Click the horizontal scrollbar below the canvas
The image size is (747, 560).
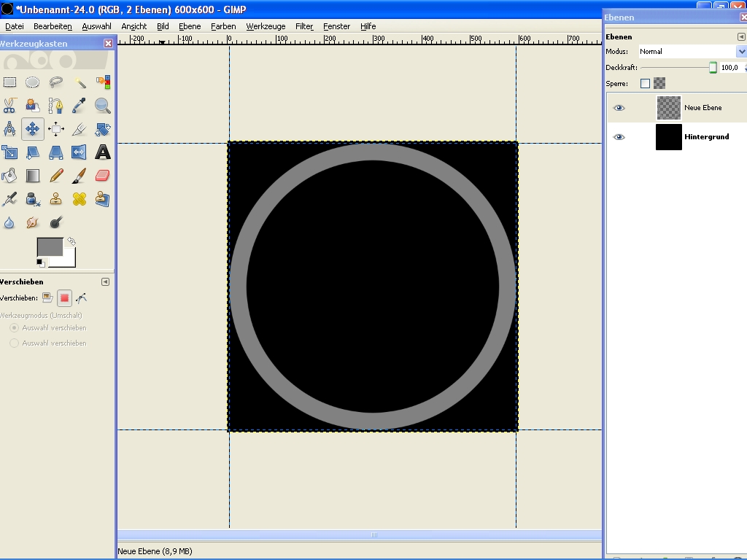[x=359, y=534]
